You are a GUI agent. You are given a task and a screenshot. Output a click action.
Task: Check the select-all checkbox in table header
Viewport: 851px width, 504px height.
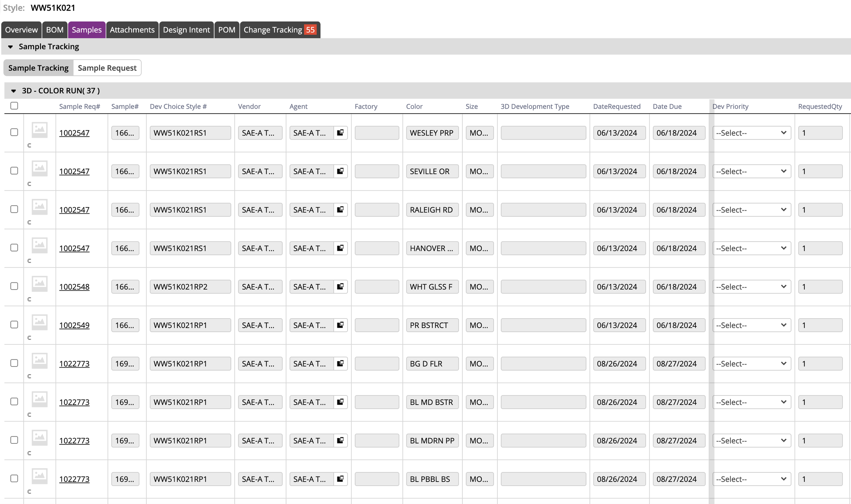[14, 106]
